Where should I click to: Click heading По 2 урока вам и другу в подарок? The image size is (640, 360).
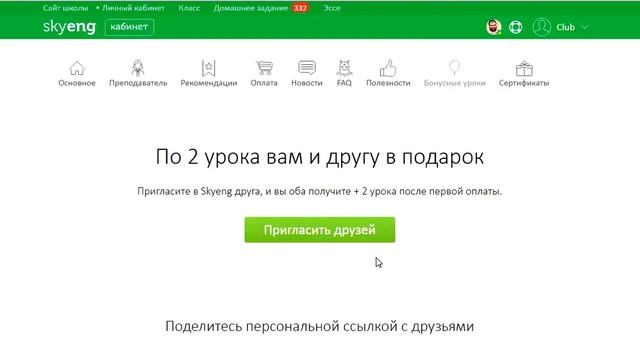pyautogui.click(x=320, y=157)
